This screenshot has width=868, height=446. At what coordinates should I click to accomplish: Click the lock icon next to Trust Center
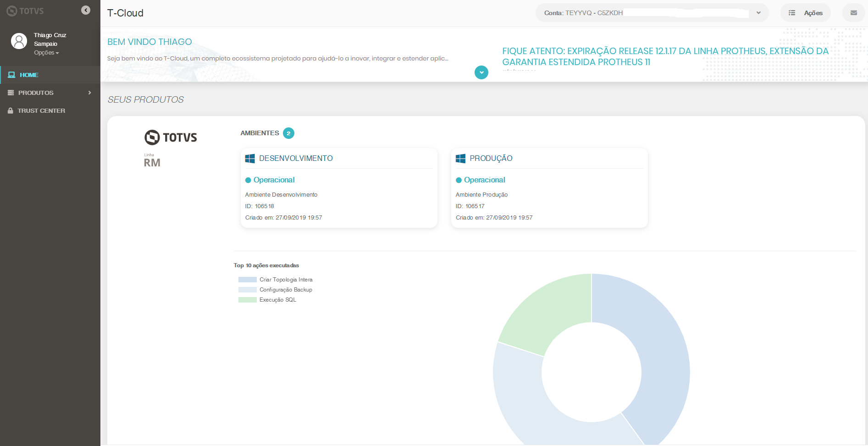click(10, 110)
